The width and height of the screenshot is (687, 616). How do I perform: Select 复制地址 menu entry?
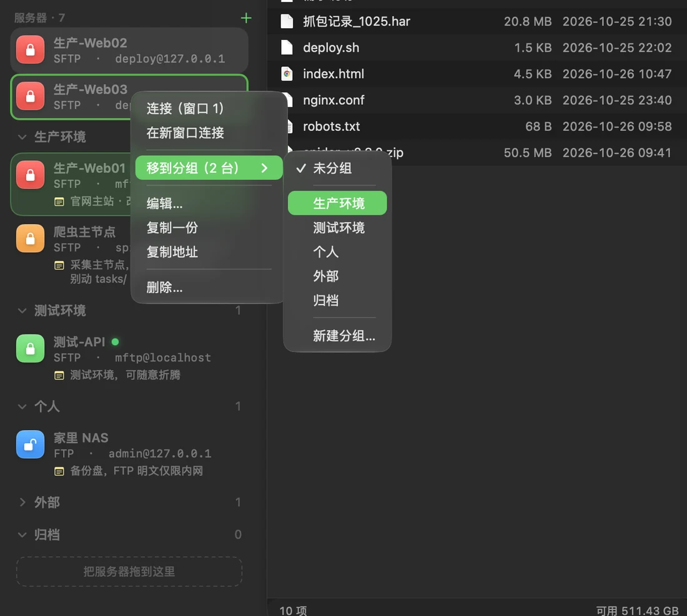coord(209,252)
